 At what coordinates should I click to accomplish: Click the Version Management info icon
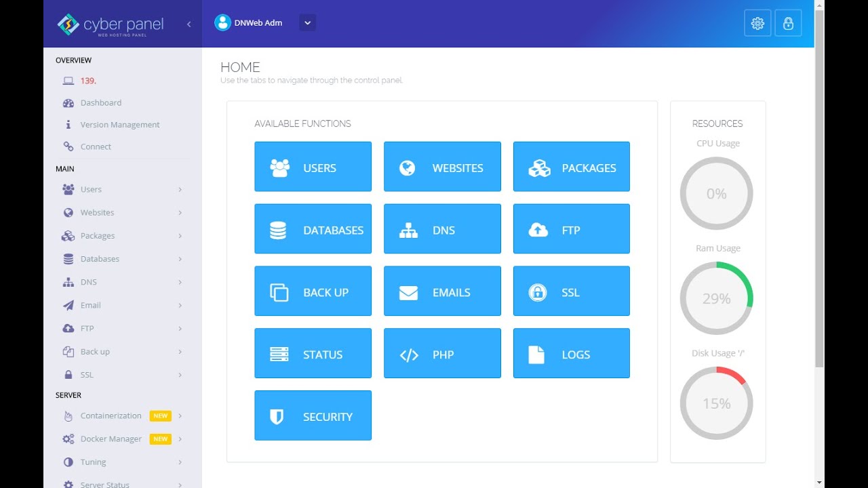tap(68, 125)
